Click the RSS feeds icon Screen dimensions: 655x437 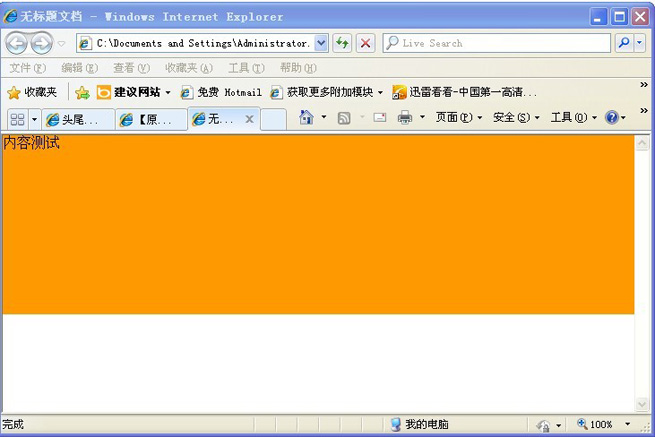pos(344,118)
